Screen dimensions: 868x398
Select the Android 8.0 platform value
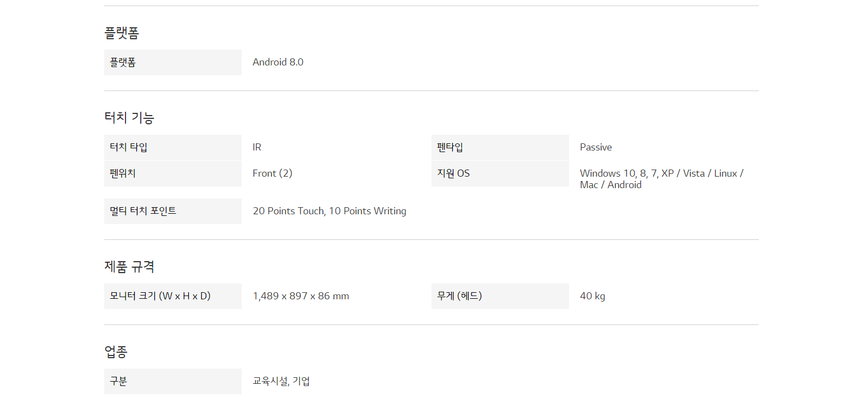point(278,62)
